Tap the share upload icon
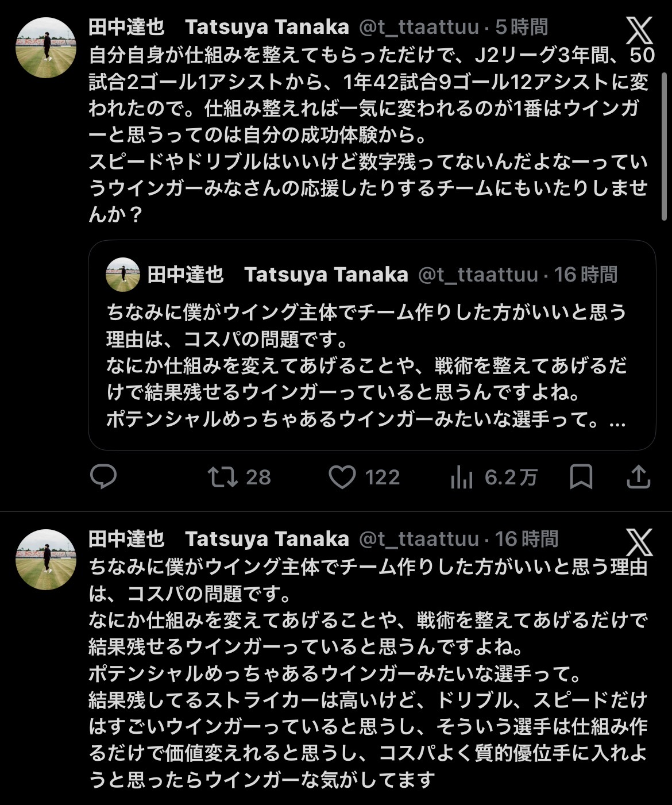672x805 pixels. point(638,477)
